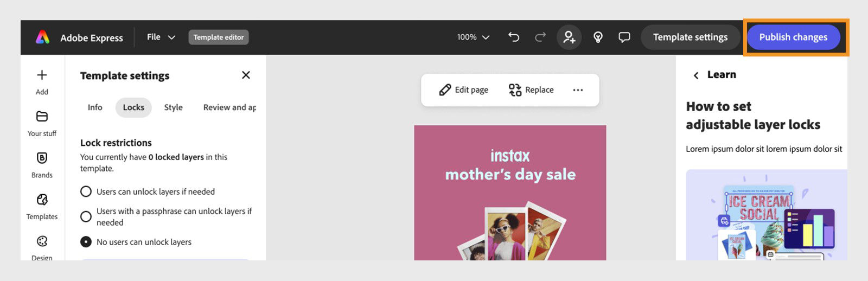The width and height of the screenshot is (868, 281).
Task: Click the Publish changes button
Action: [793, 37]
